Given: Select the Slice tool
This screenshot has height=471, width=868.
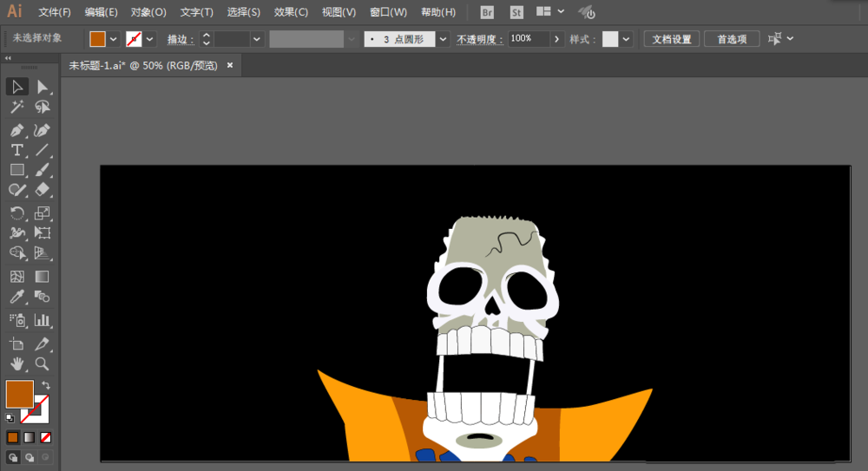Looking at the screenshot, I should tap(42, 343).
